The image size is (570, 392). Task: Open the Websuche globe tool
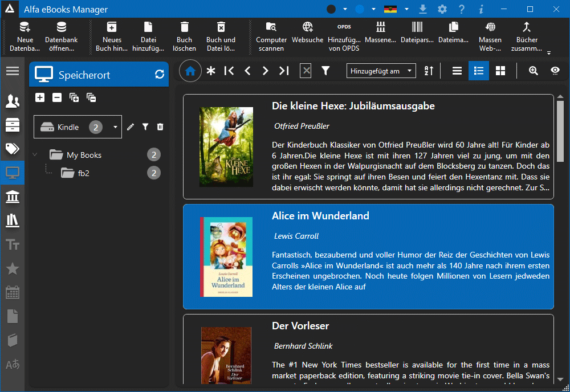pos(307,27)
